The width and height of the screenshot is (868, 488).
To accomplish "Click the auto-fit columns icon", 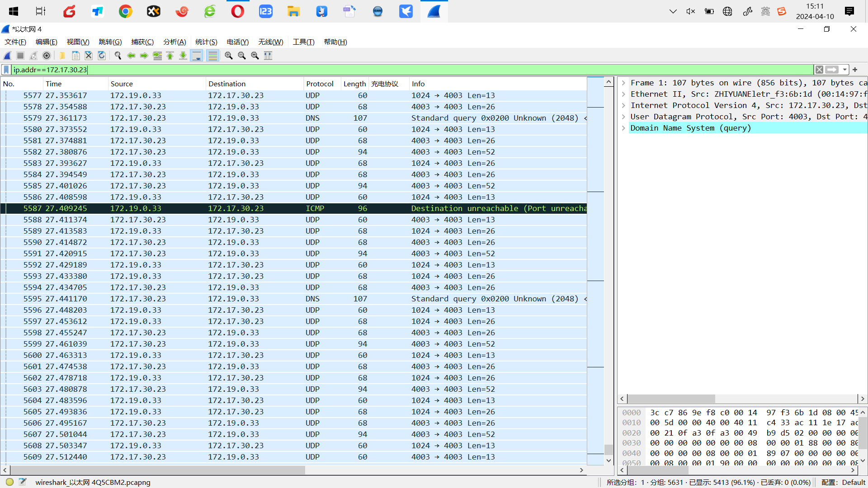I will tap(268, 56).
